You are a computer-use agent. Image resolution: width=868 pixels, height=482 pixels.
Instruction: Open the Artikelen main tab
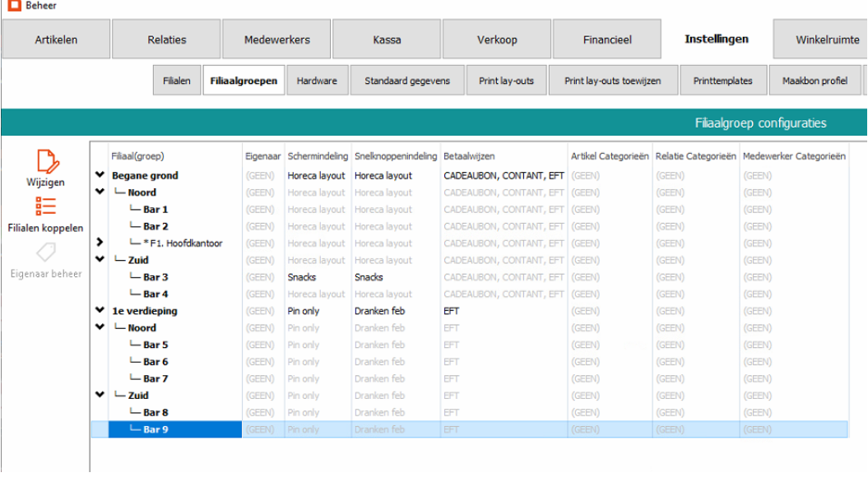pos(56,39)
